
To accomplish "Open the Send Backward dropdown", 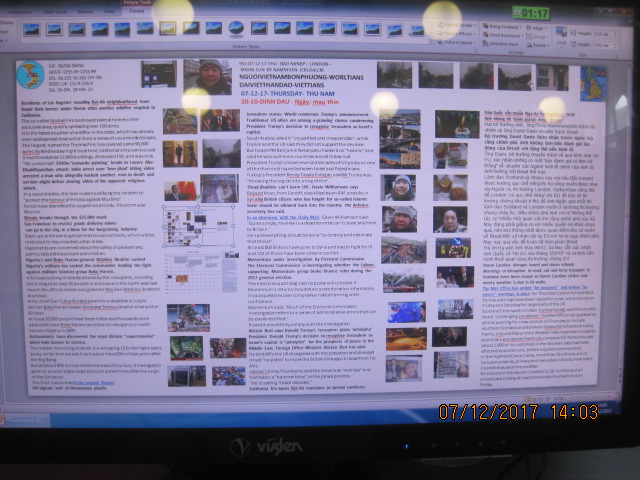I will click(502, 35).
